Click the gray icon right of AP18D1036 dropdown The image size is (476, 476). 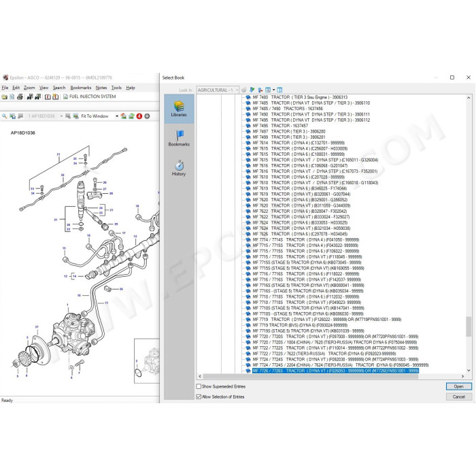[68, 116]
